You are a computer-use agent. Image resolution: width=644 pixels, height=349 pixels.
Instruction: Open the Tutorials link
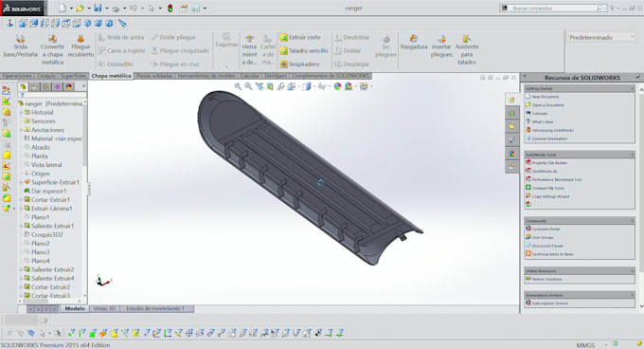coord(540,114)
